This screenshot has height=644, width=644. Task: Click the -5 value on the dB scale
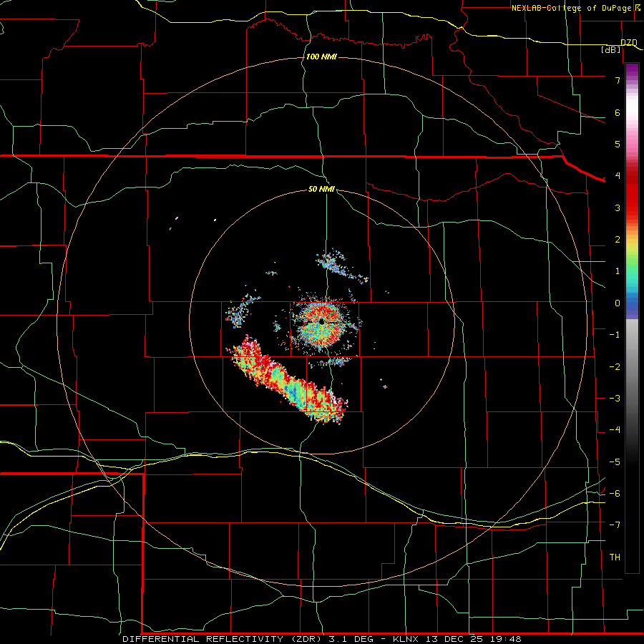pos(615,462)
